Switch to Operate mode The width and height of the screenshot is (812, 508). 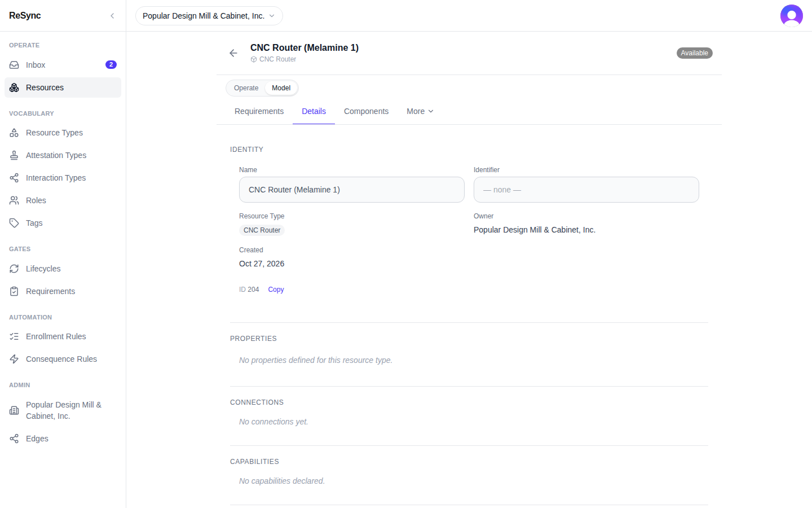click(x=246, y=88)
